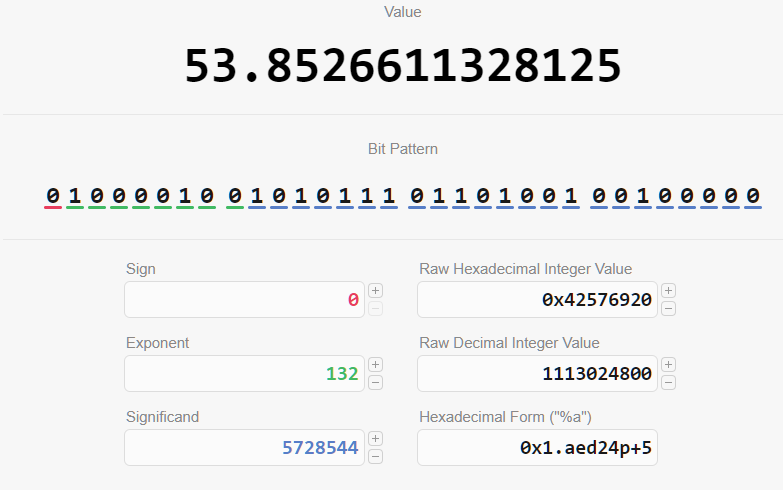Toggle first bit of the third byte group
The image size is (783, 490).
click(x=417, y=196)
